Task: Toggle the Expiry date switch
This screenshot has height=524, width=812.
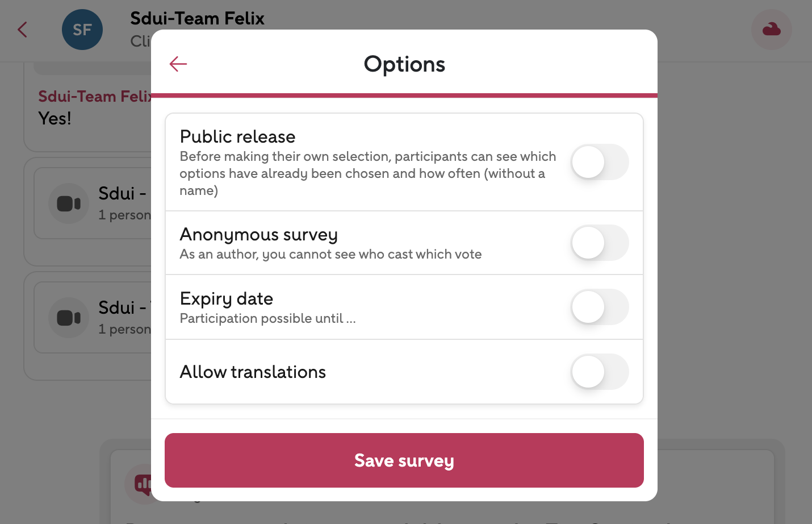Action: click(599, 307)
